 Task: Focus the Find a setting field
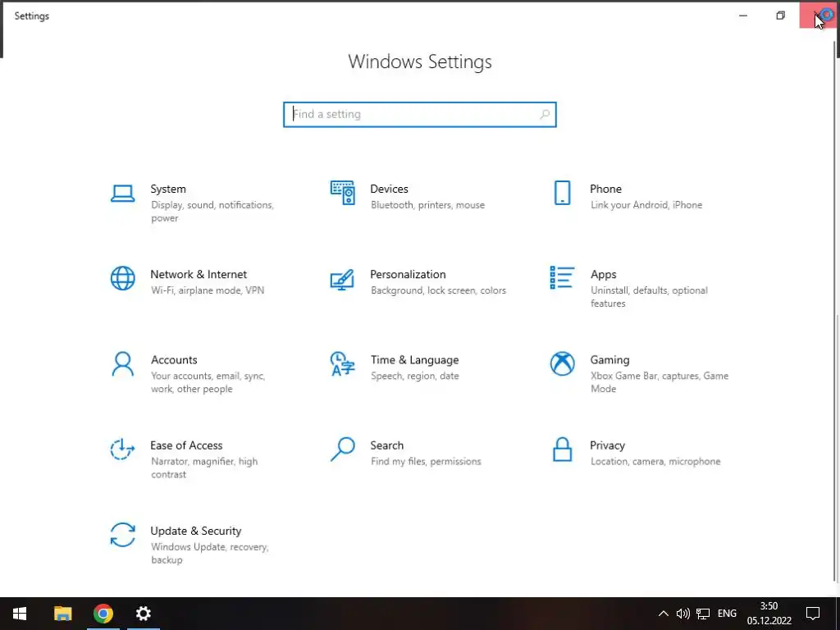point(420,114)
